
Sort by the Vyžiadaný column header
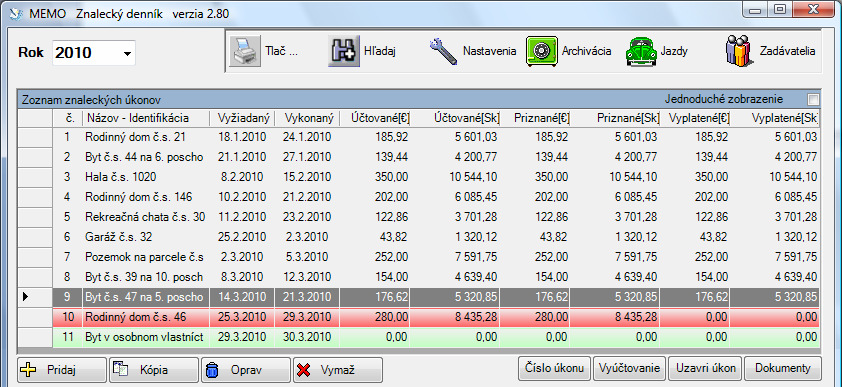point(242,118)
